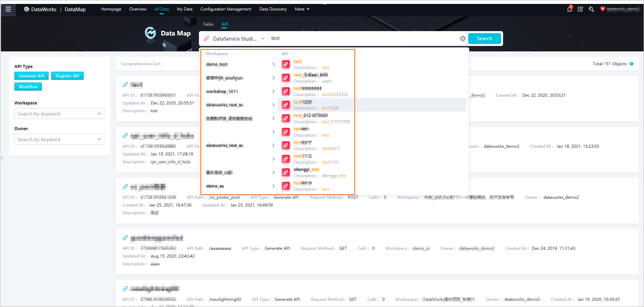Viewport: 644px width, 307px height.
Task: Open the hamburger navigation menu
Action: click(x=8, y=9)
